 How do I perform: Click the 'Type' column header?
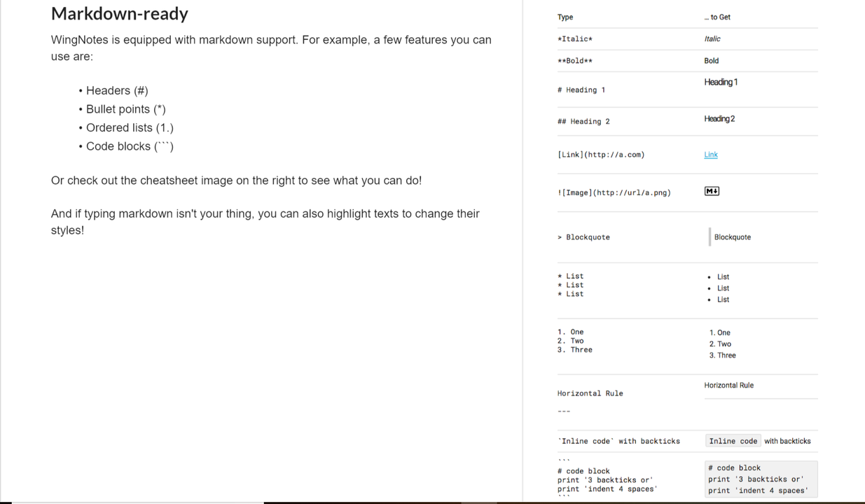(565, 17)
